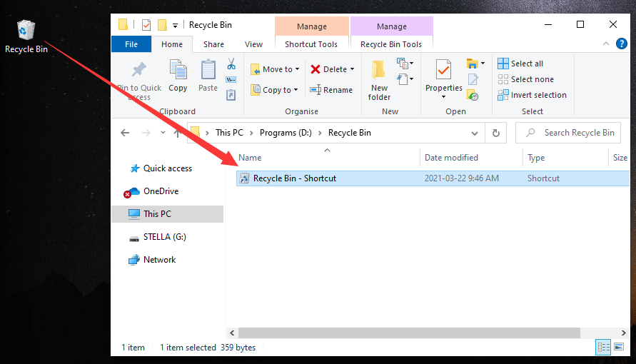Image resolution: width=636 pixels, height=364 pixels.
Task: Click the Rename button
Action: click(x=331, y=90)
